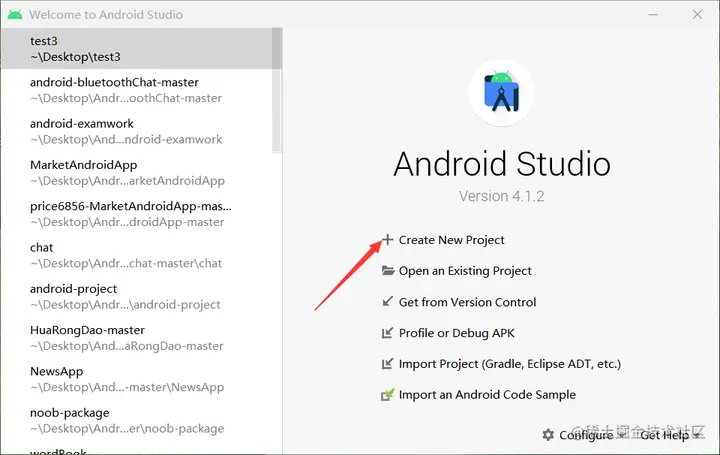Open recent project android-examwork

(x=137, y=131)
